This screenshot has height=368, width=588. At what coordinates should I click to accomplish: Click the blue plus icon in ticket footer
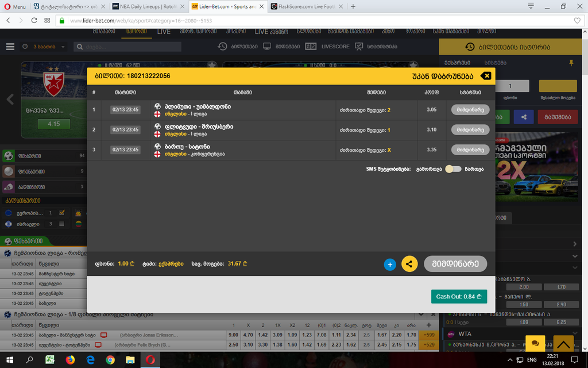click(x=390, y=264)
